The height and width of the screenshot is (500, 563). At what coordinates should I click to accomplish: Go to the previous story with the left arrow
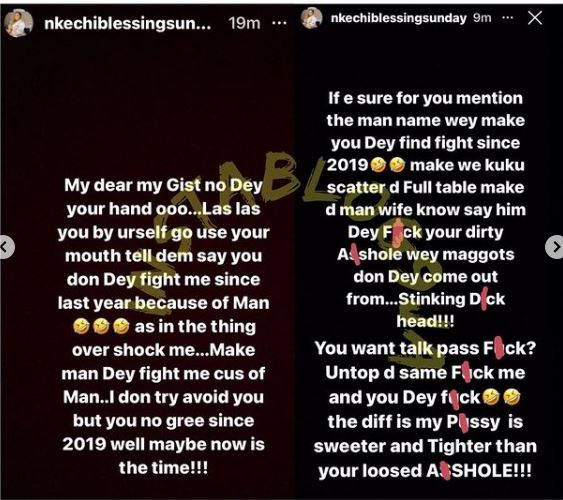5,247
